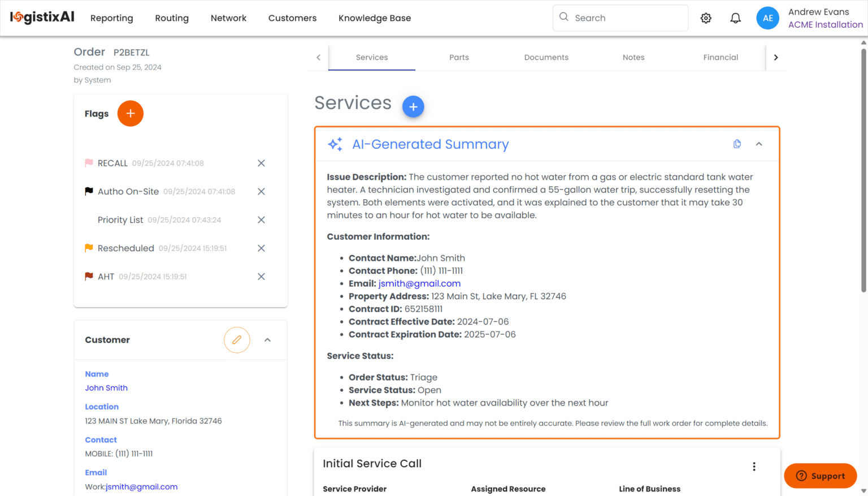Screen dimensions: 868x496
Task: Click the page vertical scrollbar
Action: coord(863,170)
